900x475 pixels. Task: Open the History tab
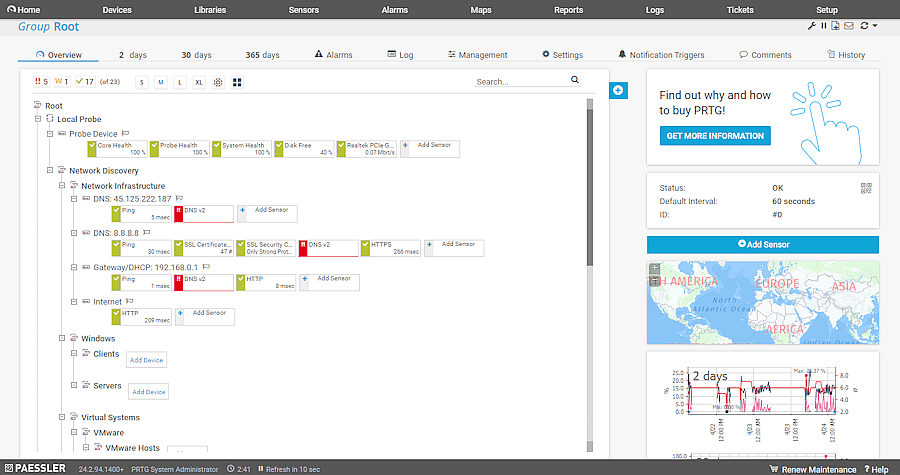click(846, 55)
